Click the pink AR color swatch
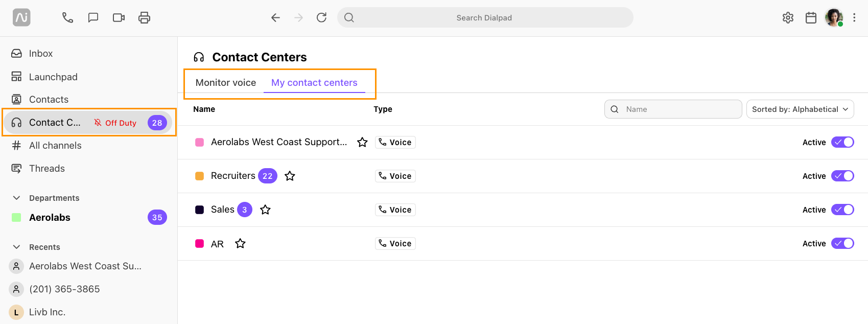The width and height of the screenshot is (868, 324). tap(200, 243)
